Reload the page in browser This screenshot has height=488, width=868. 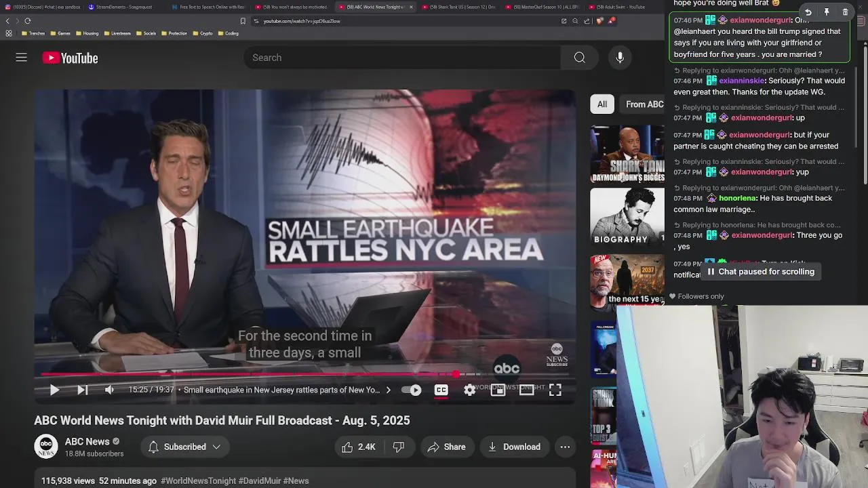pos(27,21)
